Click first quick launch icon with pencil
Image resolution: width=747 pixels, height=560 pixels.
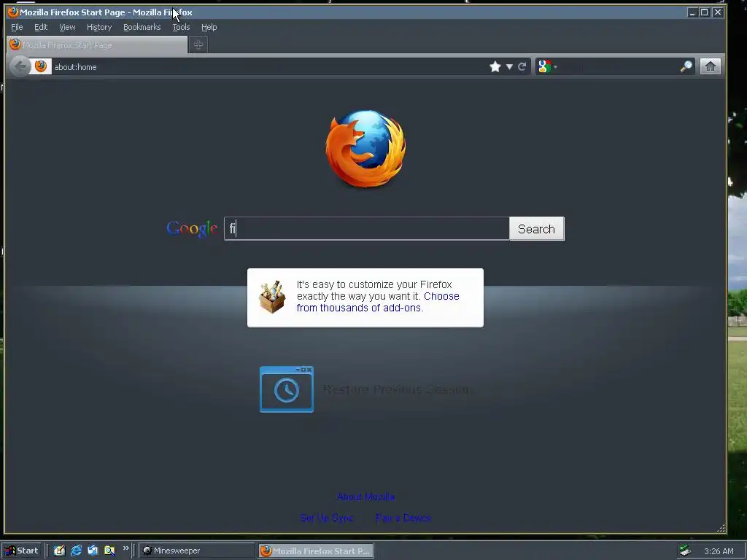point(59,551)
